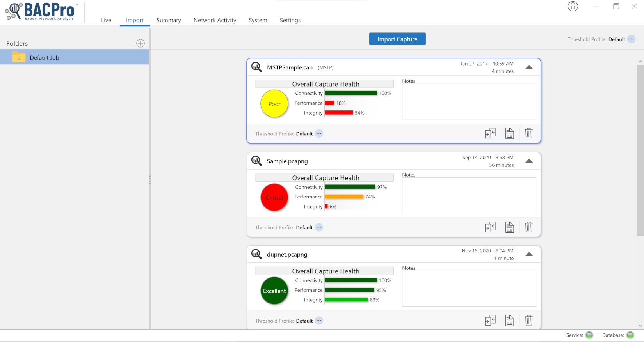Screen dimensions: 644x342
Task: Click the sidebar splitter handle
Action: tap(150, 180)
